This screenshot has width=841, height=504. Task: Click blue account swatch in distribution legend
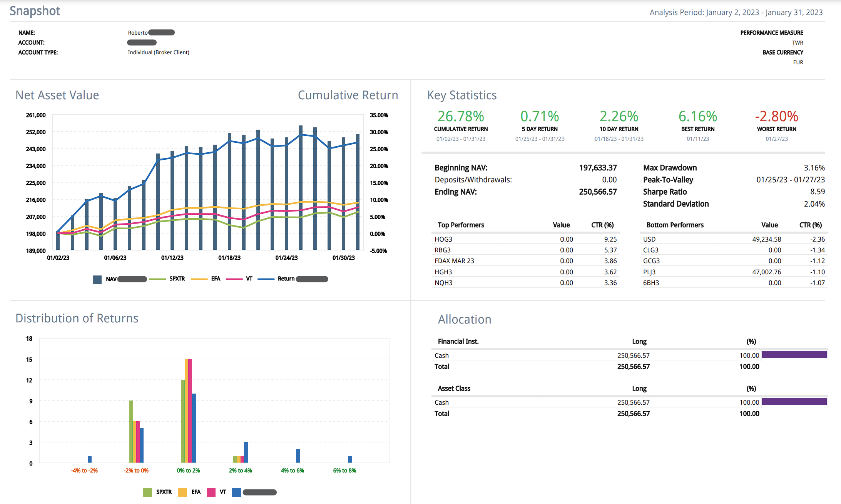(237, 492)
